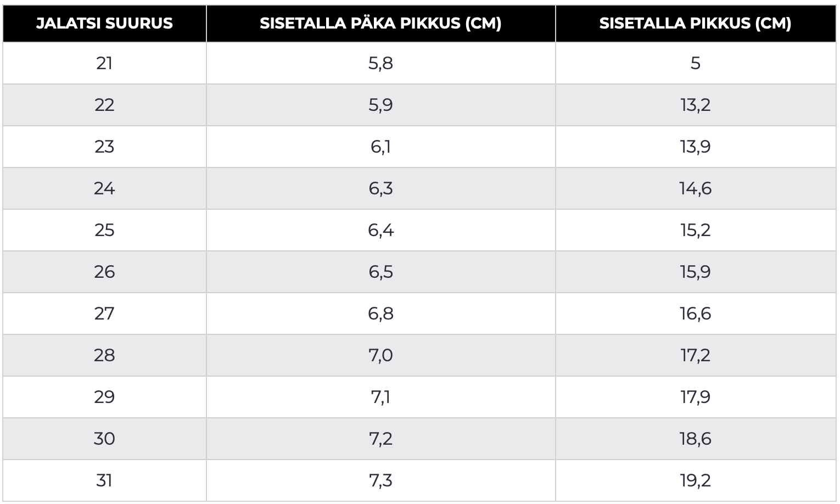Click the shoe size 30 cell
Image resolution: width=840 pixels, height=504 pixels.
tap(104, 439)
